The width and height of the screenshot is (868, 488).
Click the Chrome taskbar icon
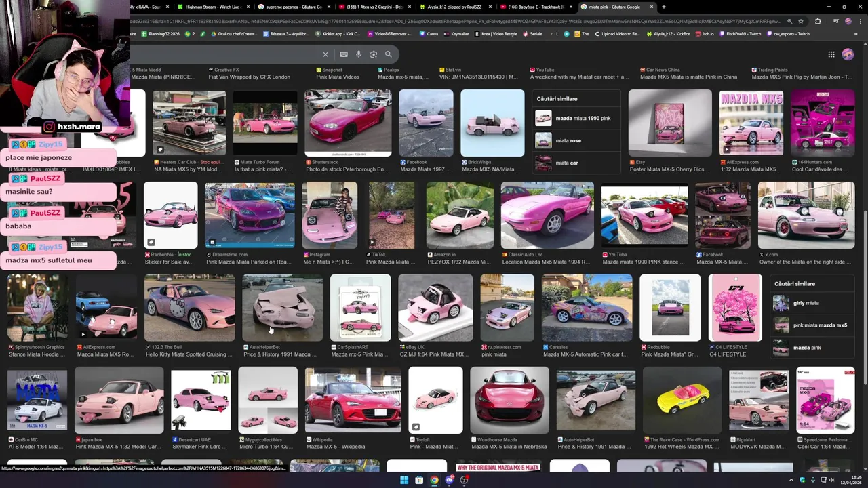click(434, 480)
